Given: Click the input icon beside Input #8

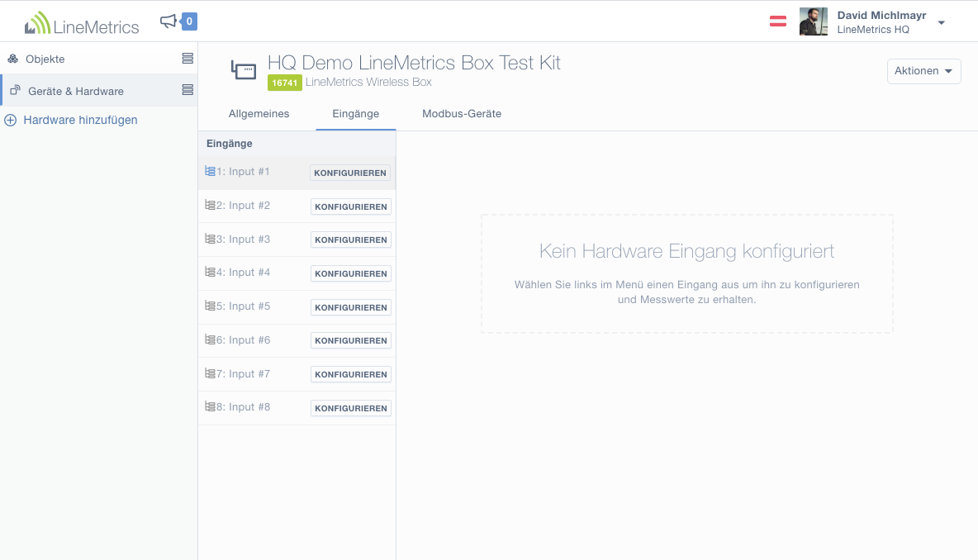Looking at the screenshot, I should point(210,406).
